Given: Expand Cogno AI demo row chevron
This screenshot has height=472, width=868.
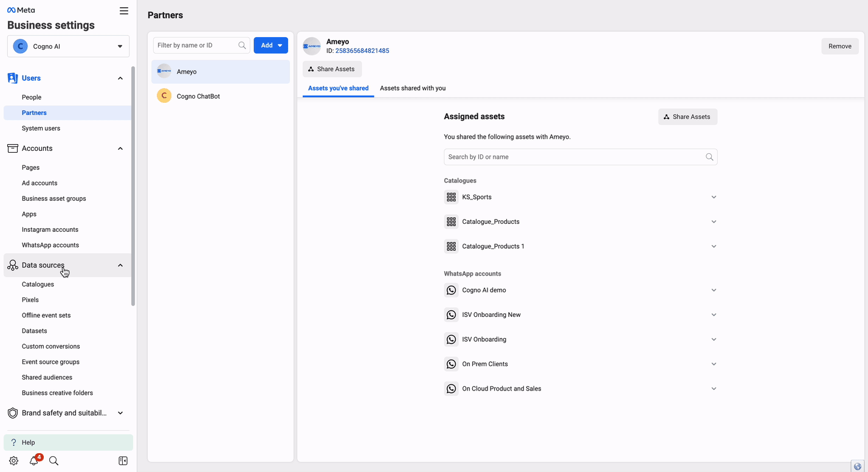Looking at the screenshot, I should 714,290.
